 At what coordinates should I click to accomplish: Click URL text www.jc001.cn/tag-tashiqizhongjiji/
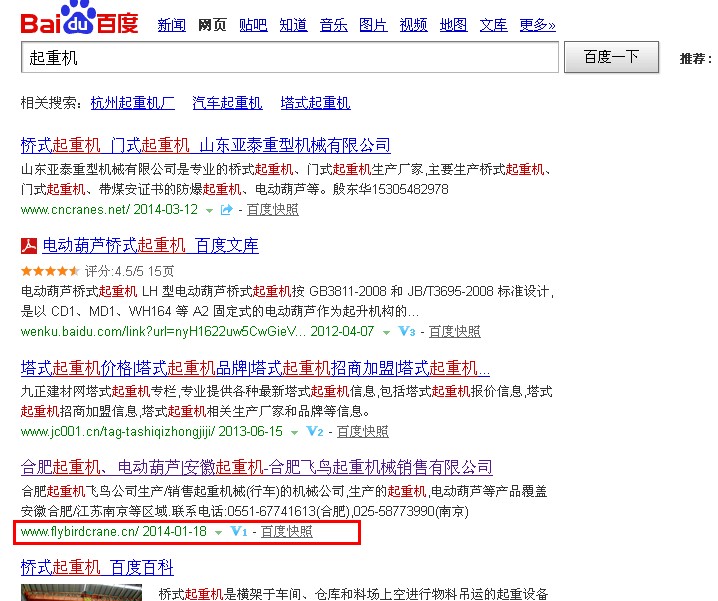(118, 432)
